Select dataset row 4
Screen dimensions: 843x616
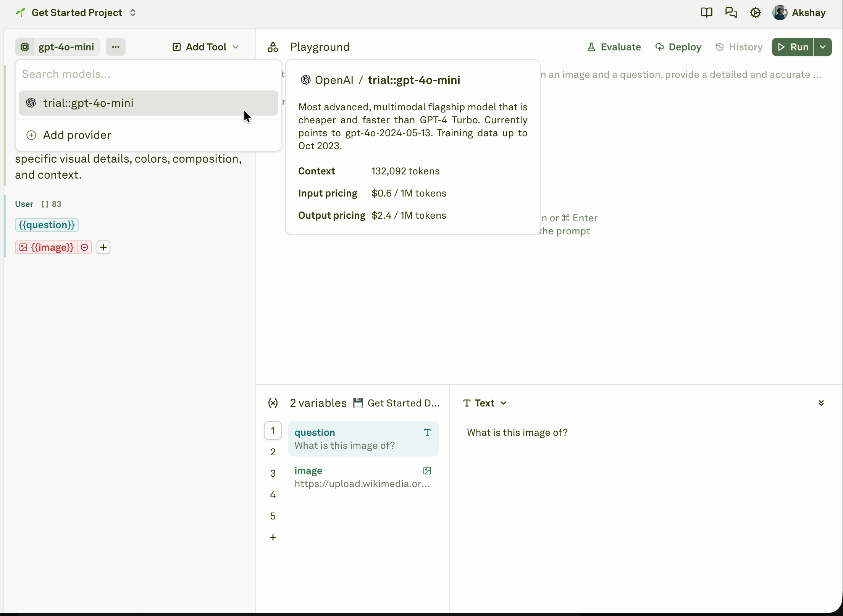pyautogui.click(x=273, y=495)
